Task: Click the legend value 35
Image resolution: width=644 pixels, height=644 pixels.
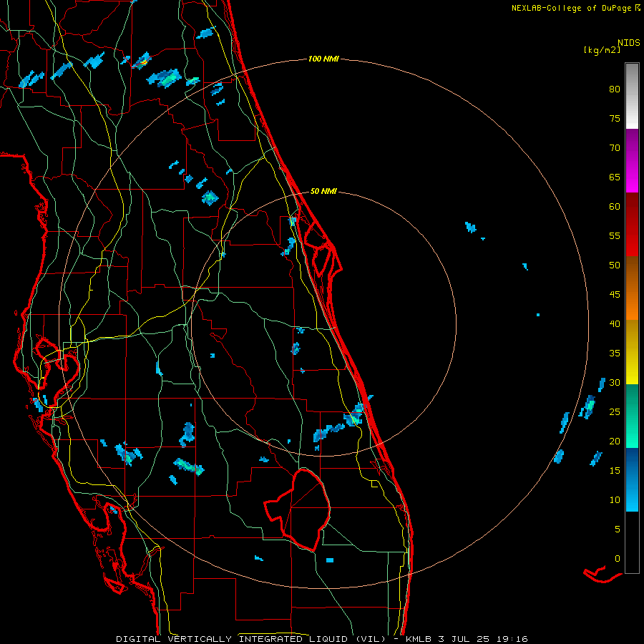Action: 615,353
